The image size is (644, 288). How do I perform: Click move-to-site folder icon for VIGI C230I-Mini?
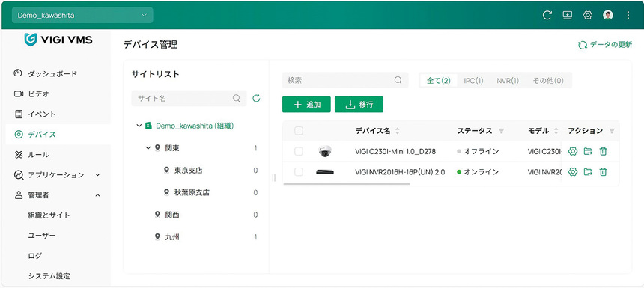click(588, 151)
